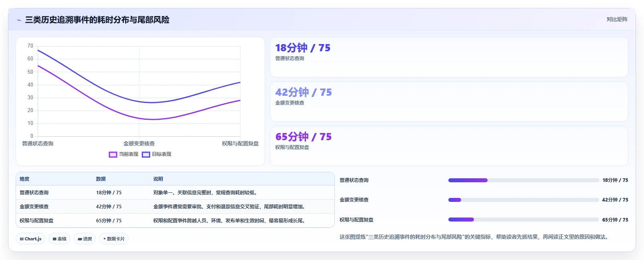Click chart x-axis label 普通状态查询
This screenshot has width=644, height=260.
[38, 143]
